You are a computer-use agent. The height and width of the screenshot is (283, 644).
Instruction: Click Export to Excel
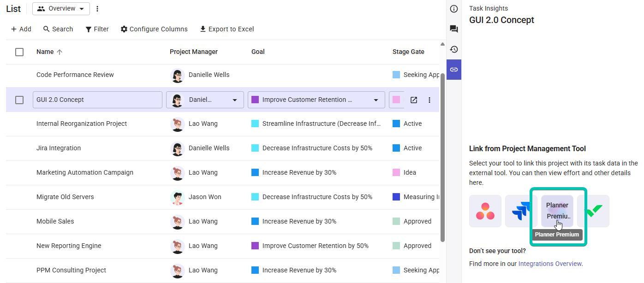[x=227, y=29]
